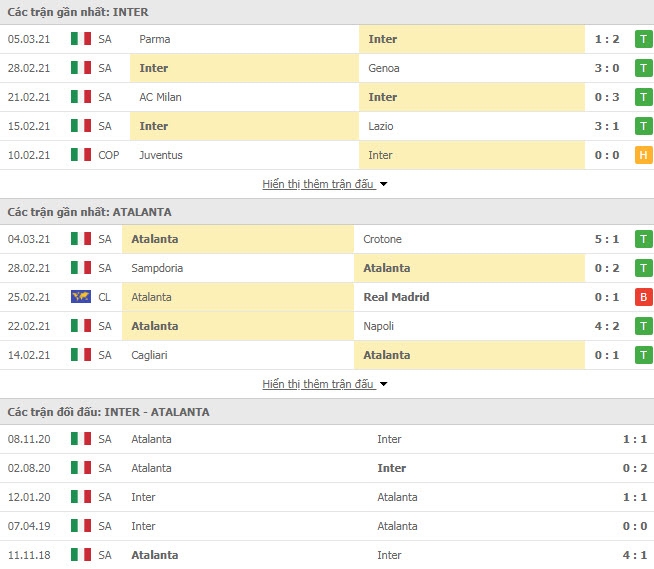Click the Italy flag on the 08.11.20 head-to-head match

pos(81,439)
